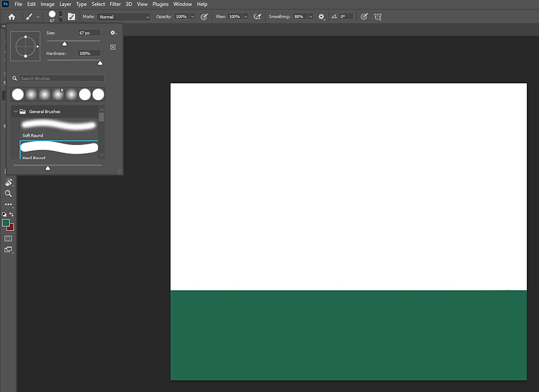This screenshot has width=539, height=392.
Task: Enable airbrush-style build-up effects
Action: click(x=257, y=17)
